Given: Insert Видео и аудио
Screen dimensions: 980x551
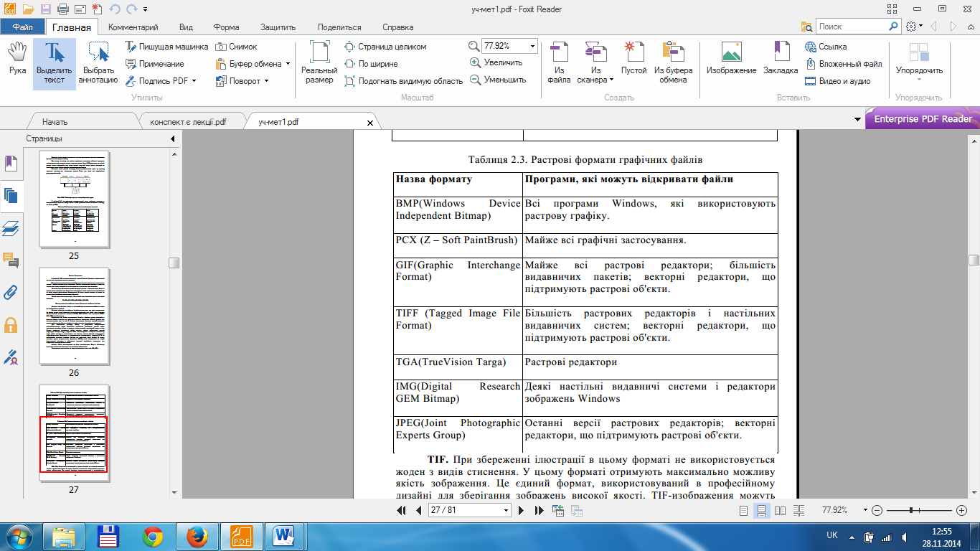Looking at the screenshot, I should [x=837, y=81].
